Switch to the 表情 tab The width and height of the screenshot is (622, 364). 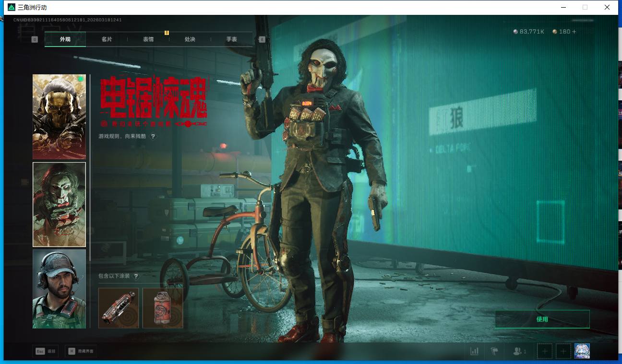click(x=148, y=39)
